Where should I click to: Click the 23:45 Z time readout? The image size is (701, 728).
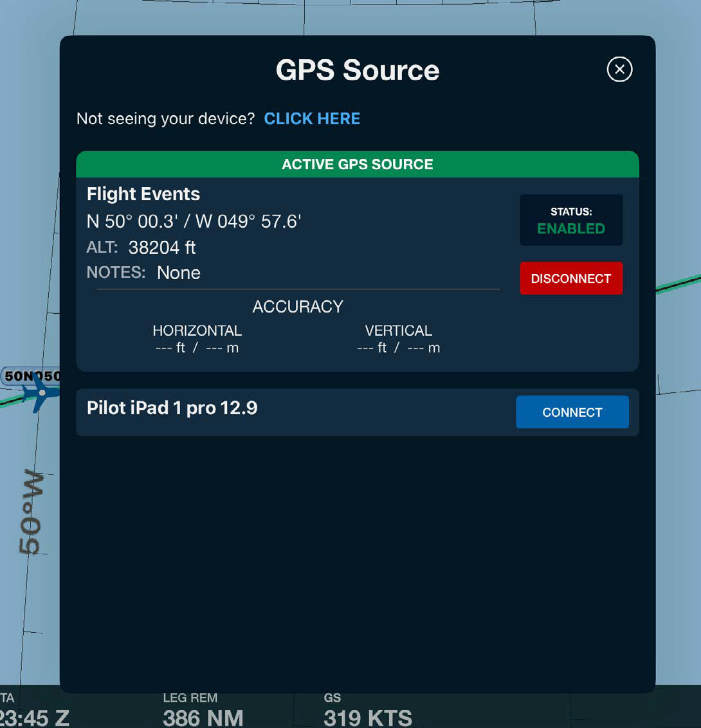[x=34, y=717]
